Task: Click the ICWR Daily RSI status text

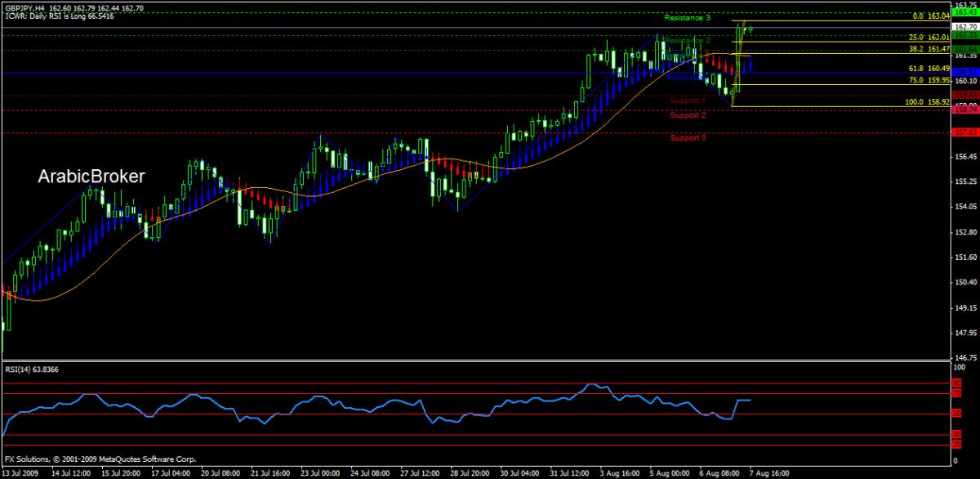Action: (58, 16)
